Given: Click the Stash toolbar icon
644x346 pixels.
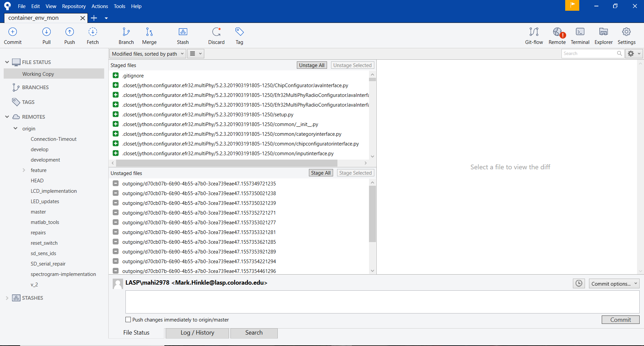Looking at the screenshot, I should tap(183, 36).
